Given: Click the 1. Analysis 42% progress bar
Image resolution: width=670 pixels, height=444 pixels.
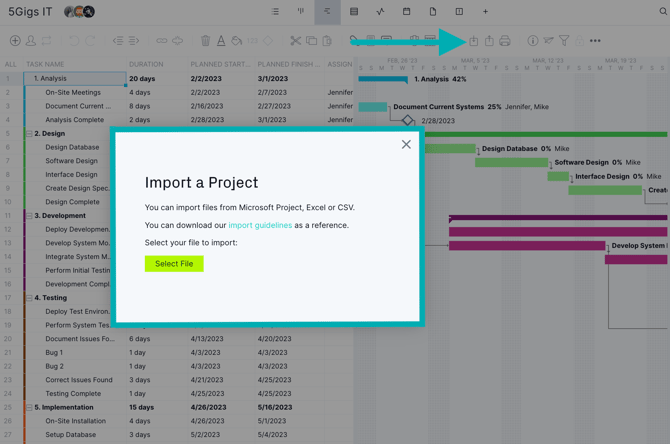Looking at the screenshot, I should pos(383,79).
